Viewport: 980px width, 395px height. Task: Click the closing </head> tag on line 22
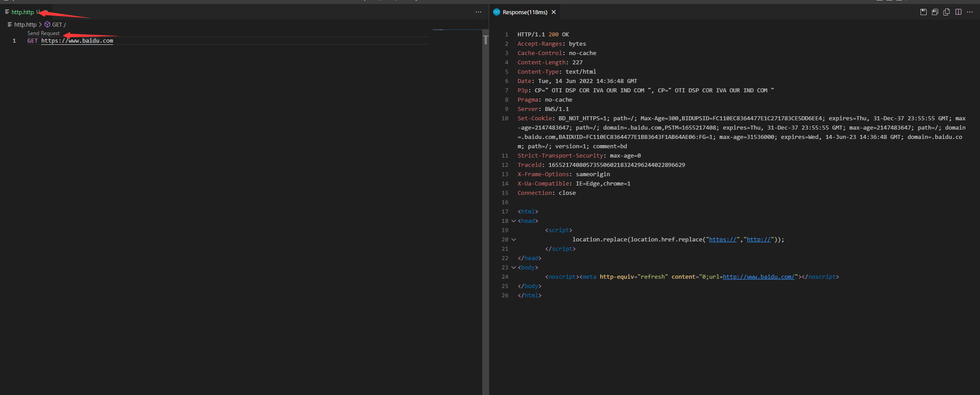[x=530, y=258]
